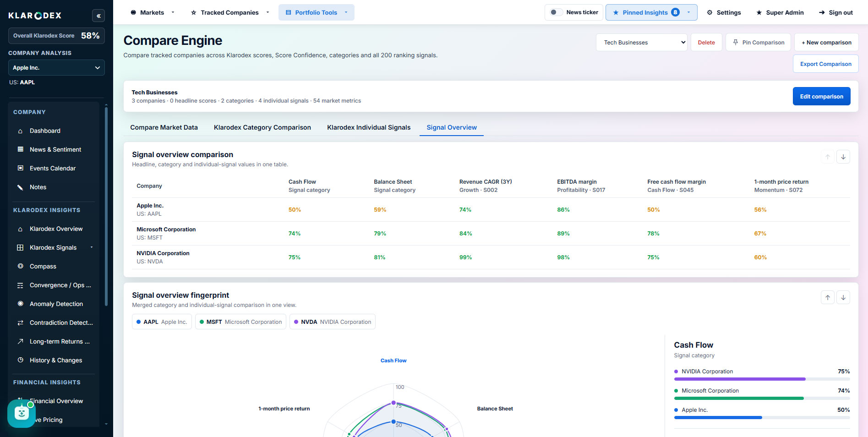
Task: Select the Signal Overview tab
Action: tap(452, 127)
